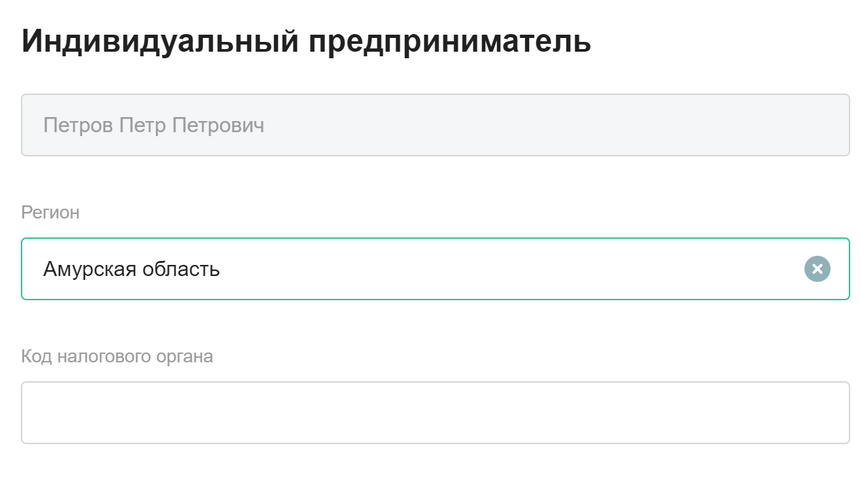The height and width of the screenshot is (503, 860).
Task: Select the greyed-out full name input
Action: 435,125
